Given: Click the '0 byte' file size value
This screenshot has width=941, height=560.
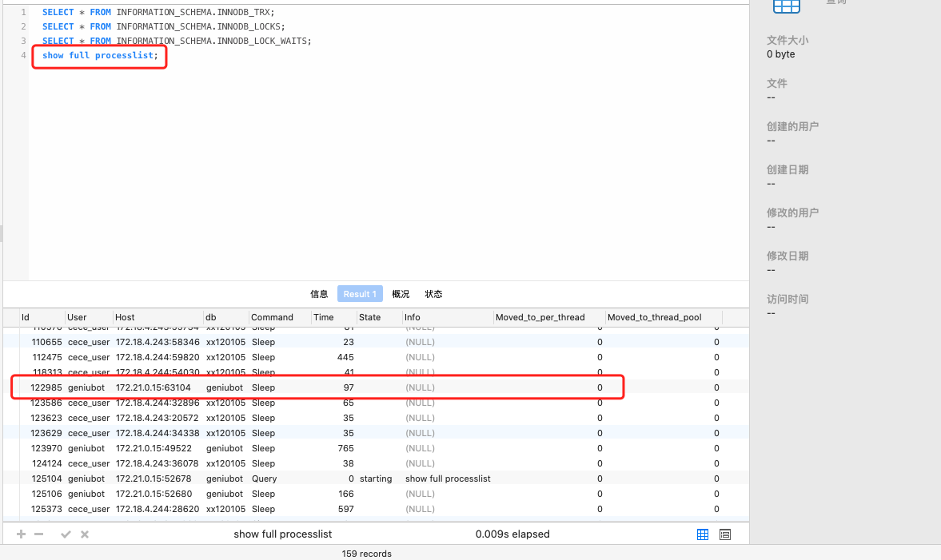Looking at the screenshot, I should tap(781, 54).
